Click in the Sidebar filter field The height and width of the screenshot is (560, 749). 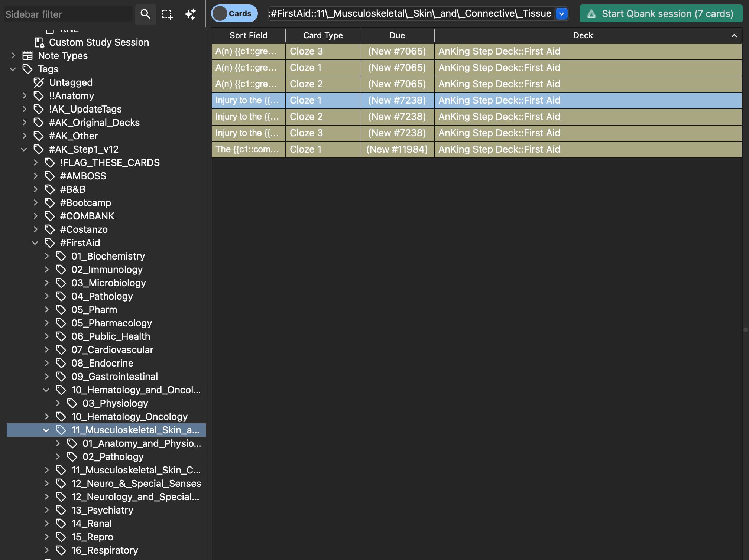[x=68, y=14]
